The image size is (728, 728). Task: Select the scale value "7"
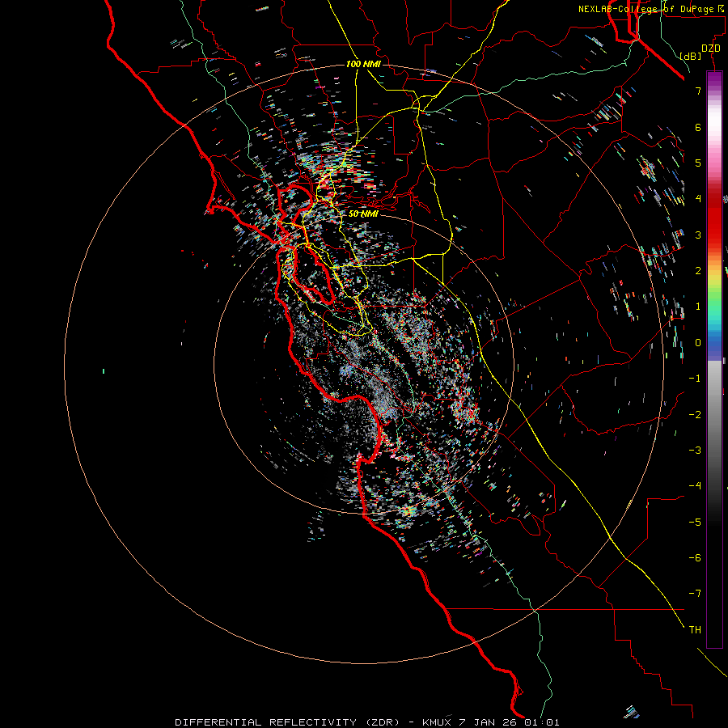click(x=698, y=91)
